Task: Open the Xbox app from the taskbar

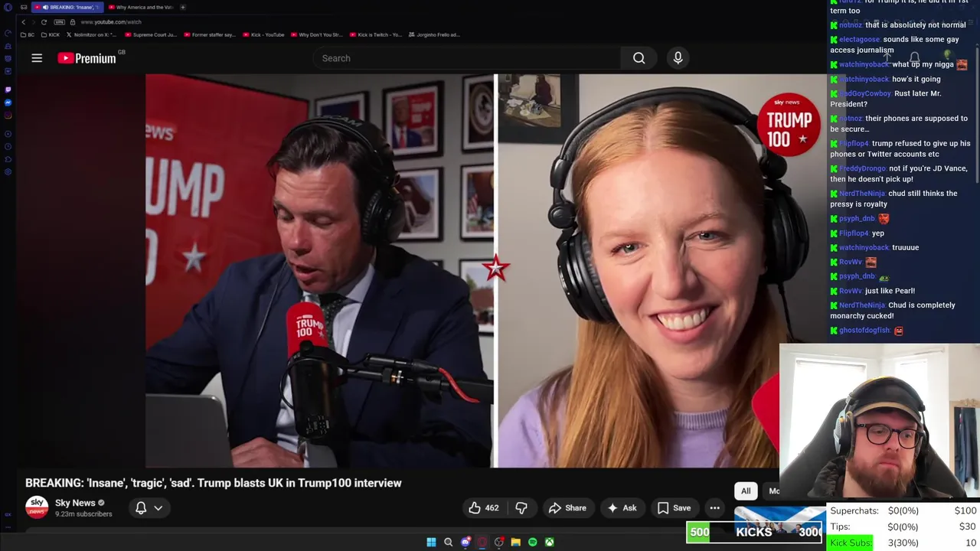Action: coord(549,543)
